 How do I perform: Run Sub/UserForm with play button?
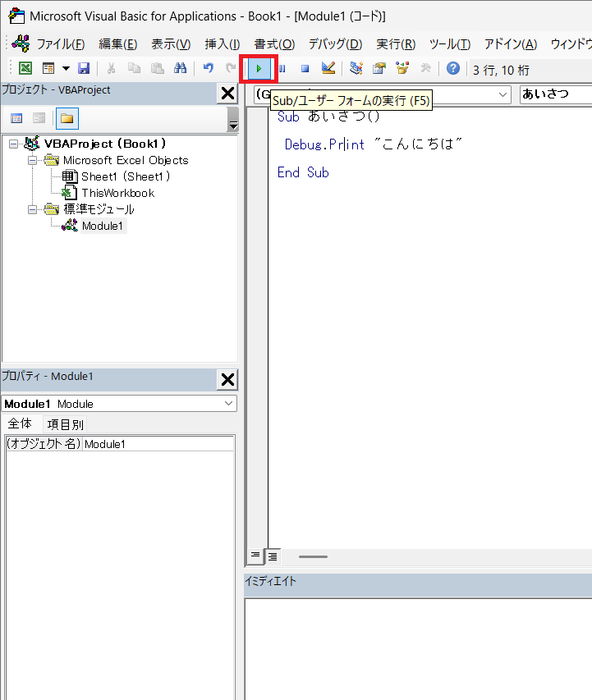[x=259, y=69]
